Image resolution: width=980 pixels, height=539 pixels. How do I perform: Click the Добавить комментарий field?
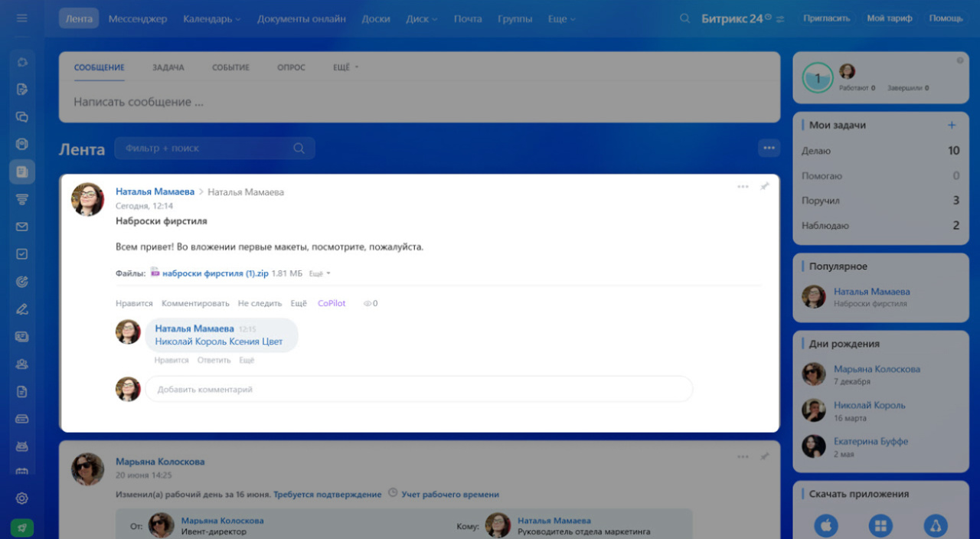[419, 389]
